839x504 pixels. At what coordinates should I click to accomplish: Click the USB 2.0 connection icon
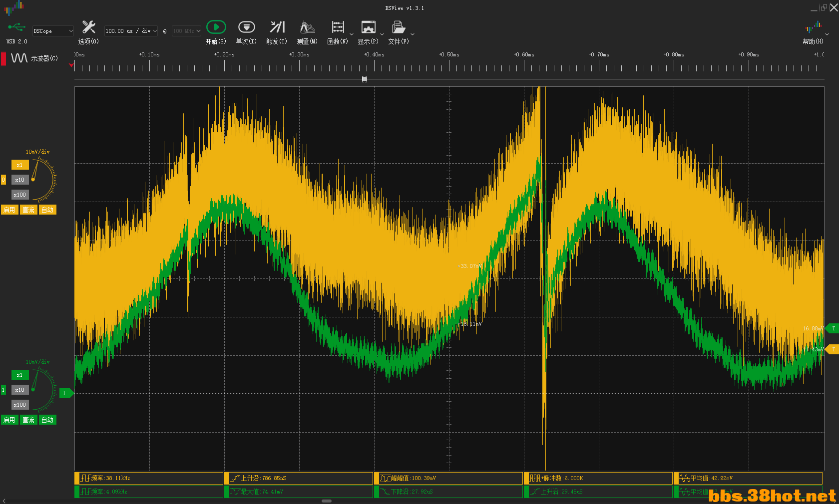(x=16, y=27)
